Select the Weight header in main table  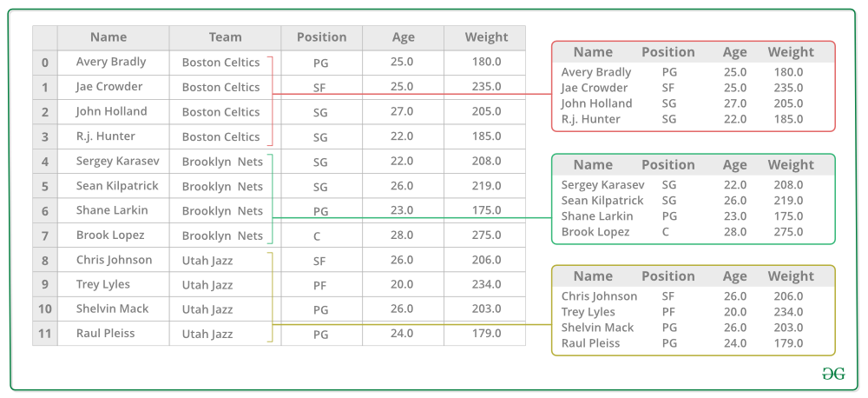[x=486, y=37]
